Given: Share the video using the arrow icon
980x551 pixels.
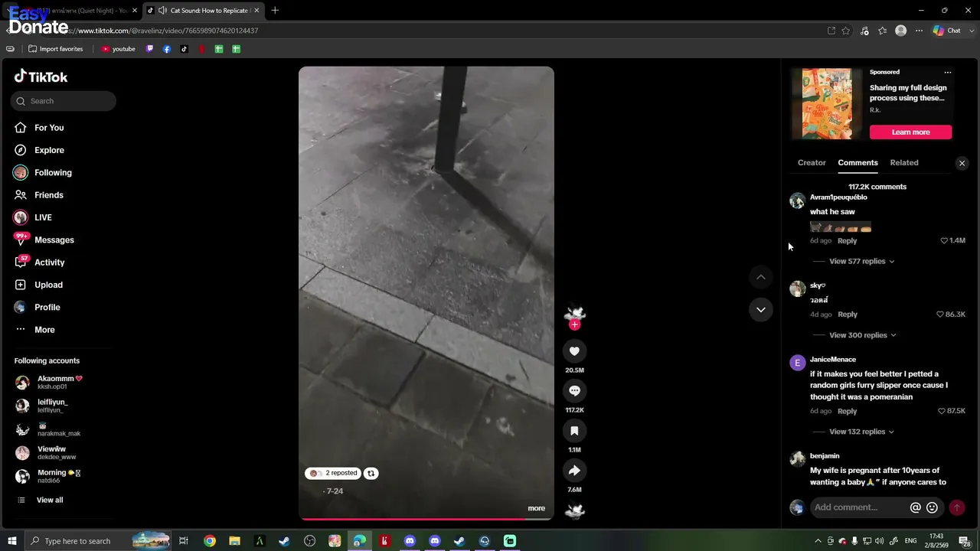Looking at the screenshot, I should coord(574,471).
